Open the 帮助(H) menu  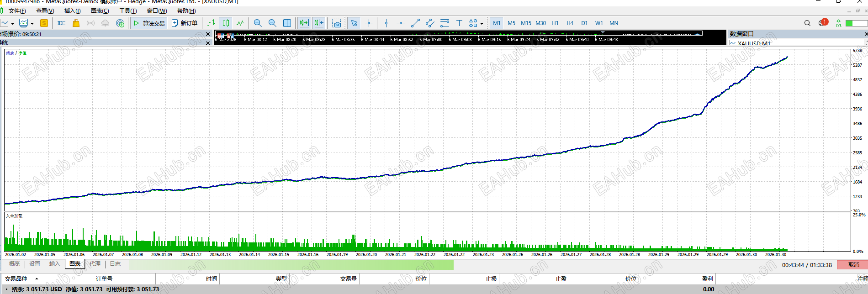point(186,10)
